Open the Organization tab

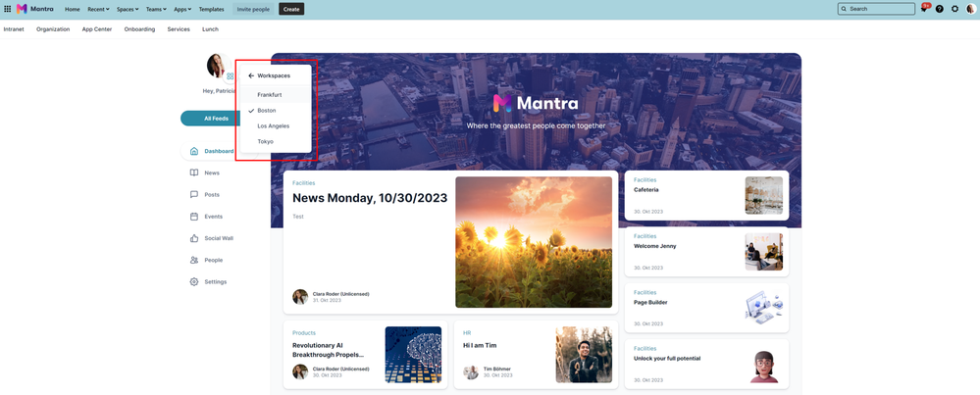coord(53,29)
